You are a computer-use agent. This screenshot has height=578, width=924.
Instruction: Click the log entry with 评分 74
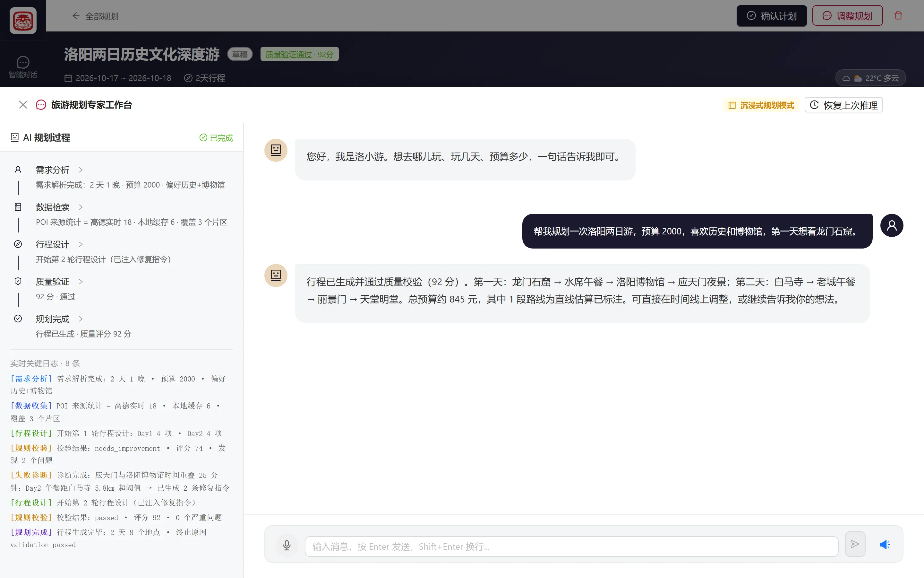click(x=118, y=454)
